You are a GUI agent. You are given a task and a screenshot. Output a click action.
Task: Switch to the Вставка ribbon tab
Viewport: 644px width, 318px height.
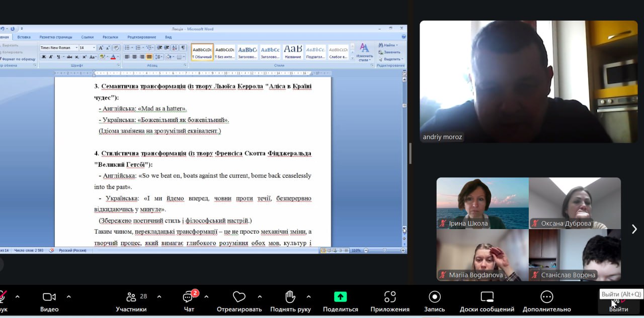[24, 37]
